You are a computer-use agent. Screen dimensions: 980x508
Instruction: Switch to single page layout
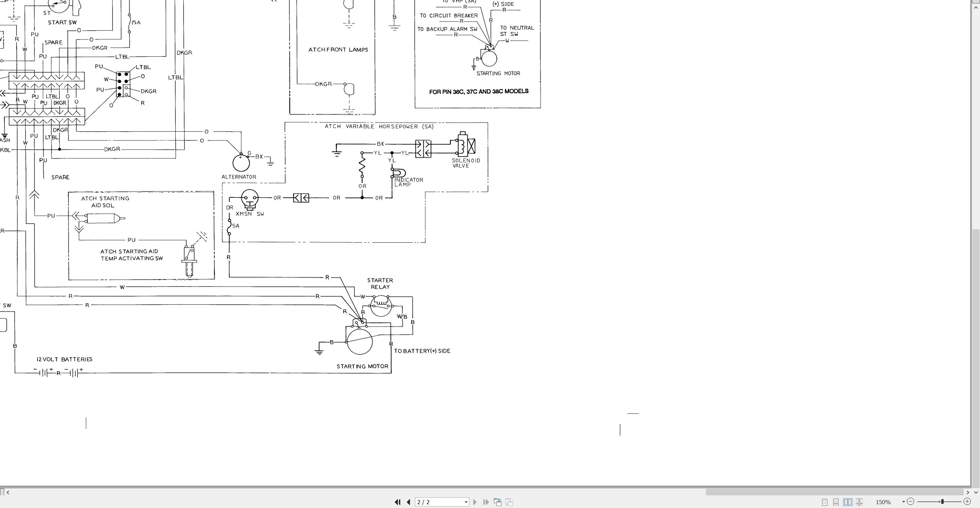click(x=825, y=502)
